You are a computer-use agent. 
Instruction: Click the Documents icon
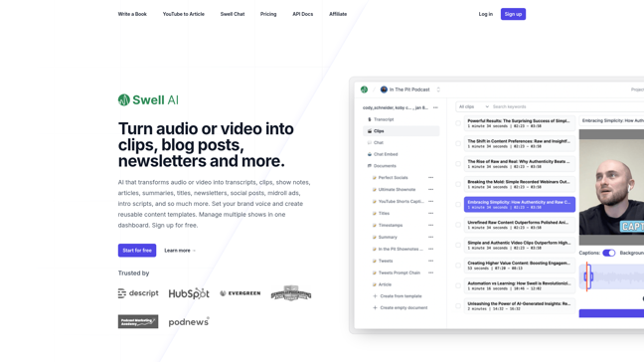[x=370, y=166]
